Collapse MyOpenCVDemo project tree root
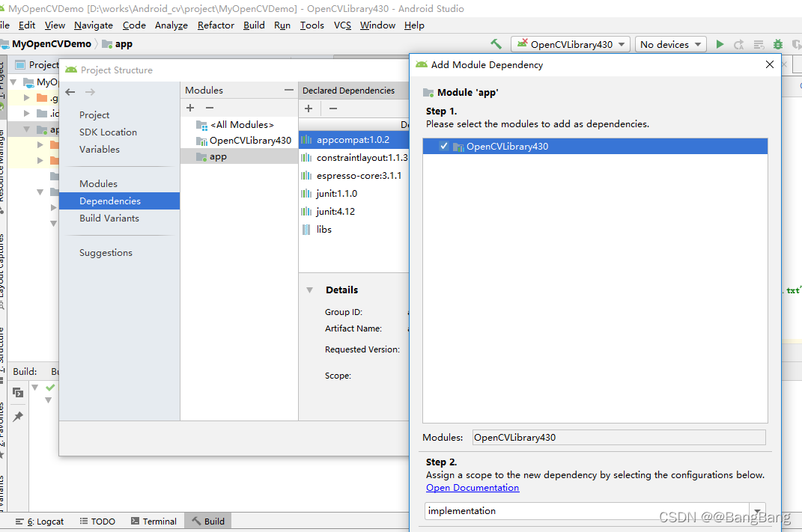 (x=13, y=82)
